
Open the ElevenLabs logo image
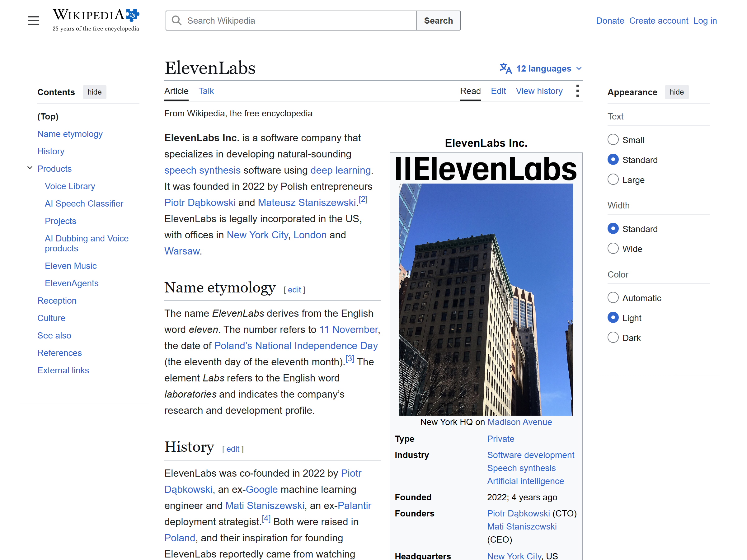pos(486,168)
